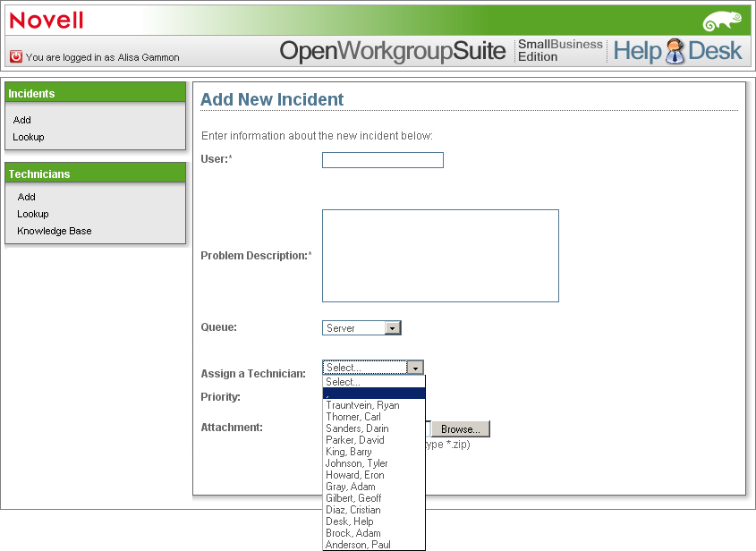Select technician Thorner, Carl
Image resolution: width=756 pixels, height=551 pixels.
(x=374, y=417)
